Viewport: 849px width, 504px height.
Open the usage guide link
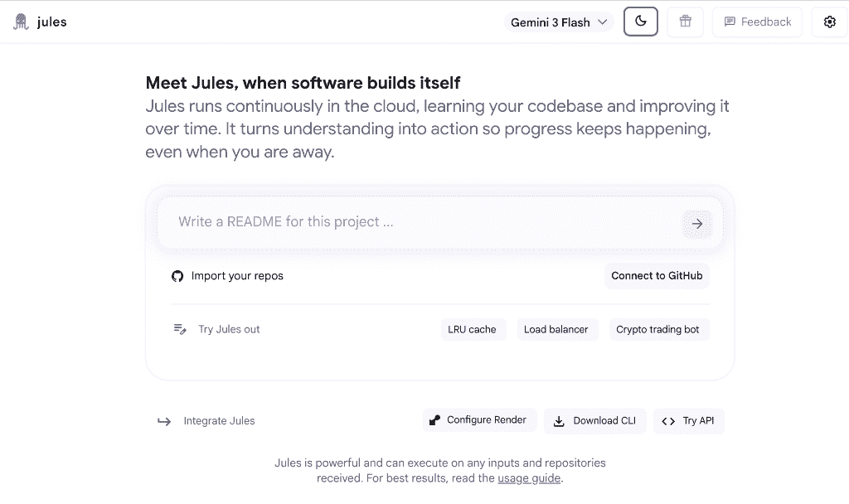coord(529,478)
